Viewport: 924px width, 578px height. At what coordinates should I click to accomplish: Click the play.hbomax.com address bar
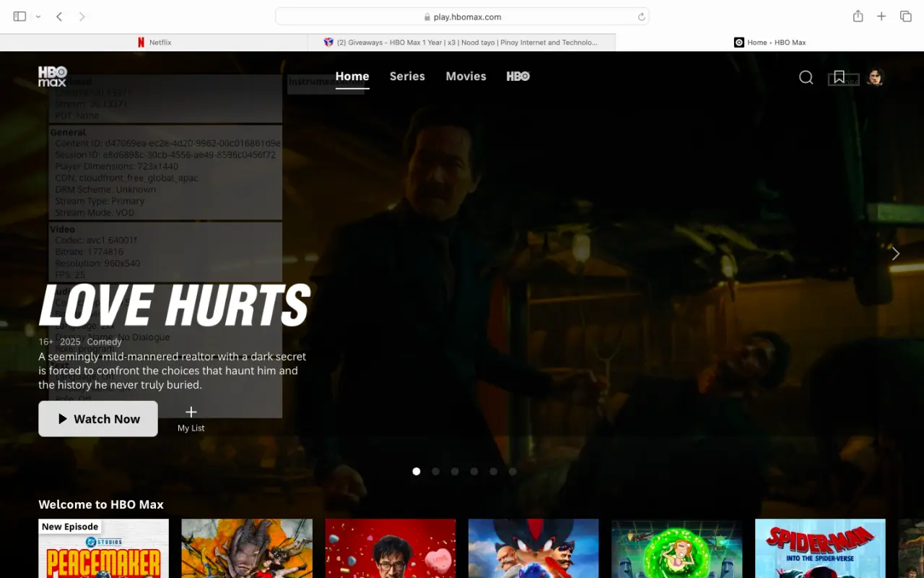click(x=462, y=17)
